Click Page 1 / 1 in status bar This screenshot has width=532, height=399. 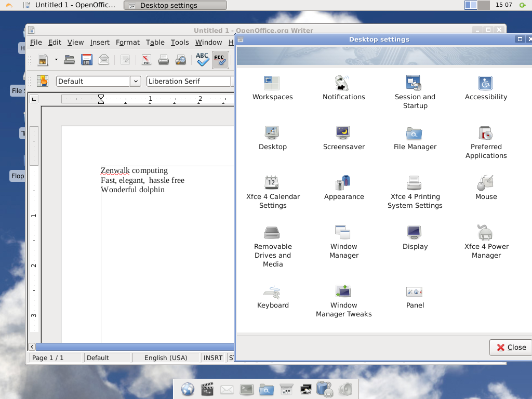coord(55,357)
